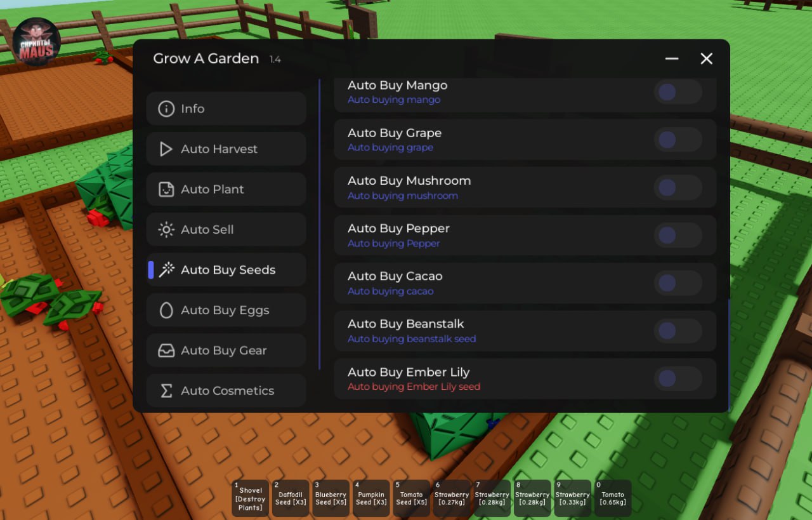Click the 'Auto buying Pepper' description
The image size is (812, 520).
point(394,244)
